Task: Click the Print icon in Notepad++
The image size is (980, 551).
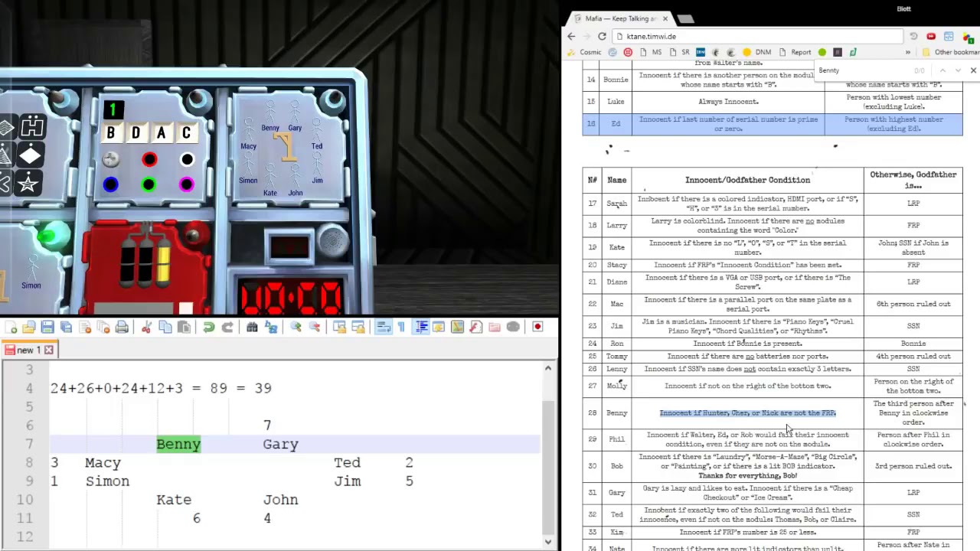Action: tap(122, 328)
